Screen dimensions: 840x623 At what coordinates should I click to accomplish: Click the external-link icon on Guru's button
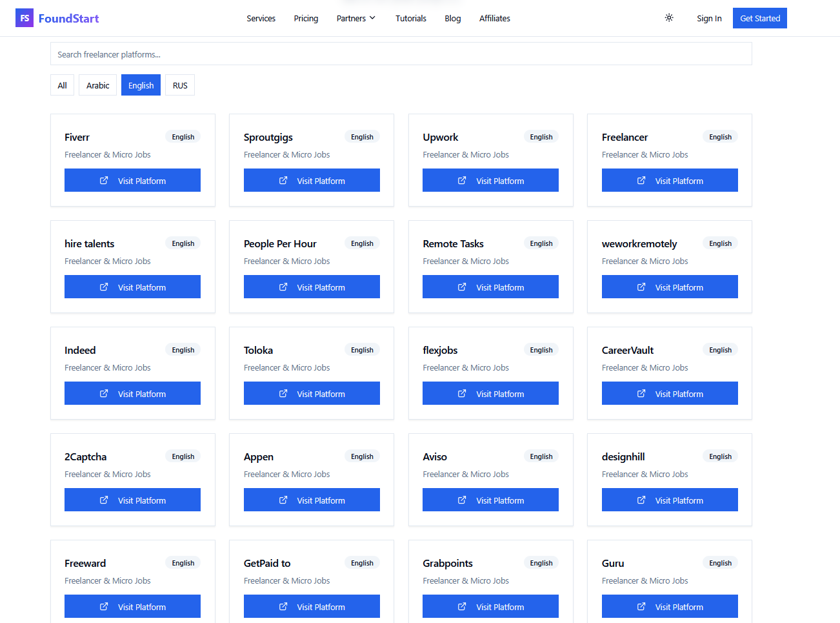[x=641, y=606]
